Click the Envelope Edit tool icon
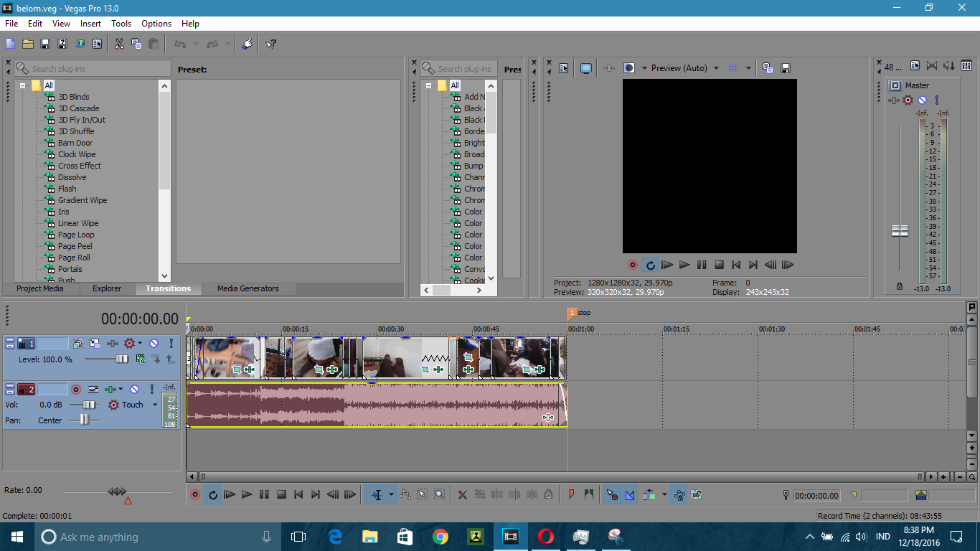Screen dimensions: 980x551 click(405, 494)
